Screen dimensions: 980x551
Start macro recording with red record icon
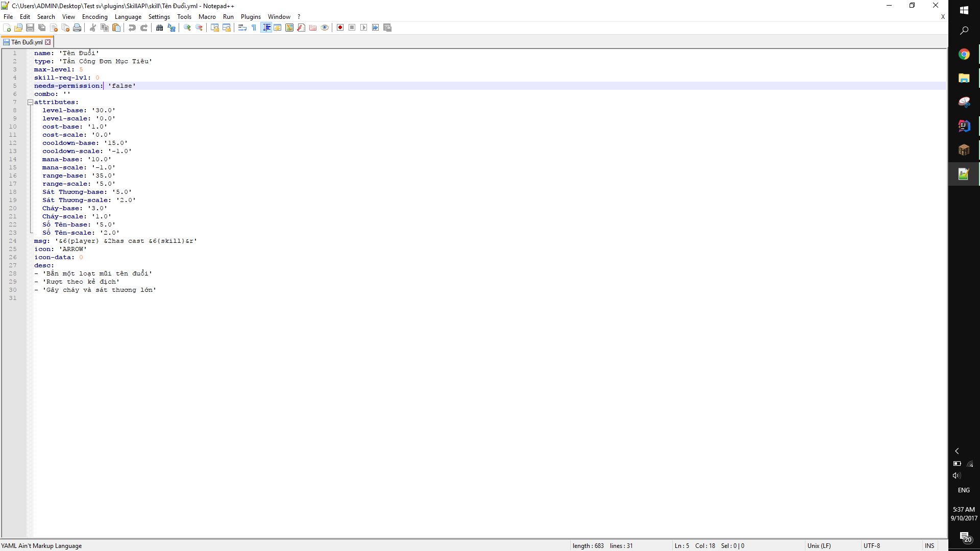(340, 28)
